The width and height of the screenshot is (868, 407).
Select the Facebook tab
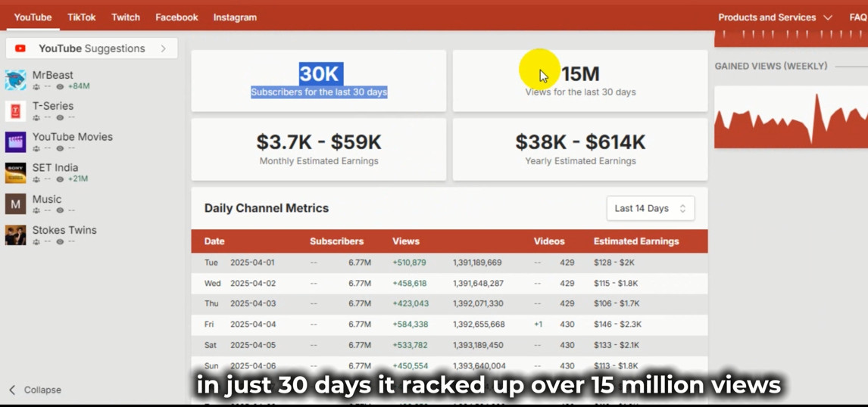pyautogui.click(x=176, y=17)
